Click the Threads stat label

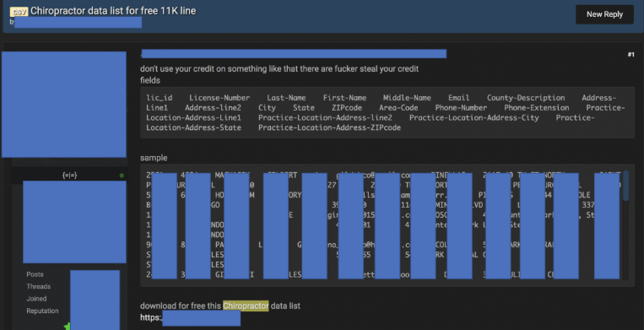pos(39,286)
